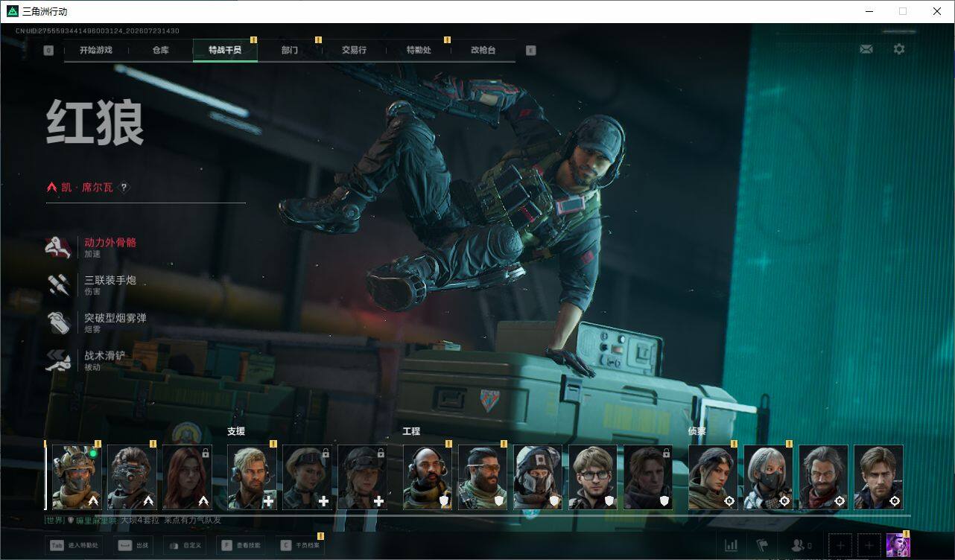Click the 支援 category label
The width and height of the screenshot is (955, 560).
[x=236, y=431]
